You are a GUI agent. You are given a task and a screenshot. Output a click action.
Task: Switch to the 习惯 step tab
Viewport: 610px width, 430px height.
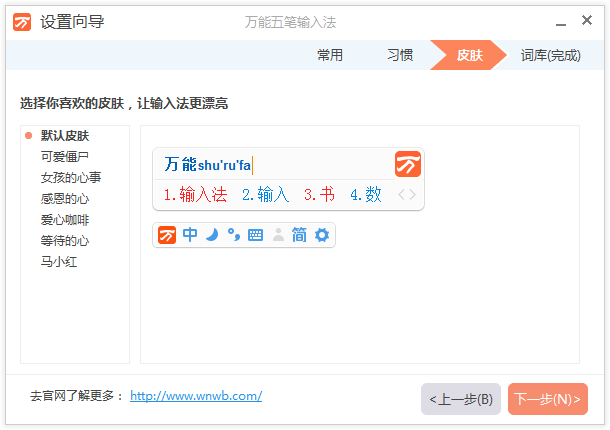point(400,55)
